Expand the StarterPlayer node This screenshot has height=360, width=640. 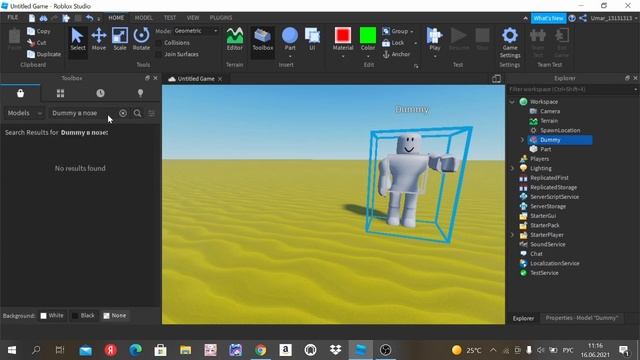[x=512, y=235]
